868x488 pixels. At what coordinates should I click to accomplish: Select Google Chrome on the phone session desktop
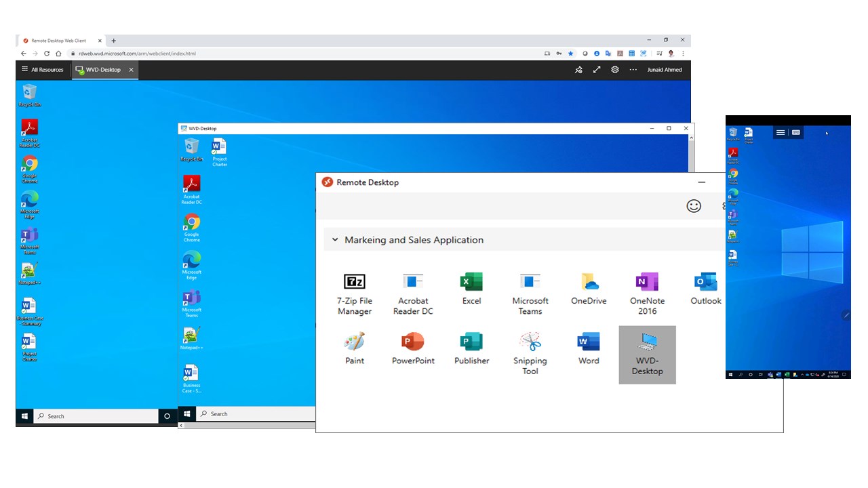[733, 176]
